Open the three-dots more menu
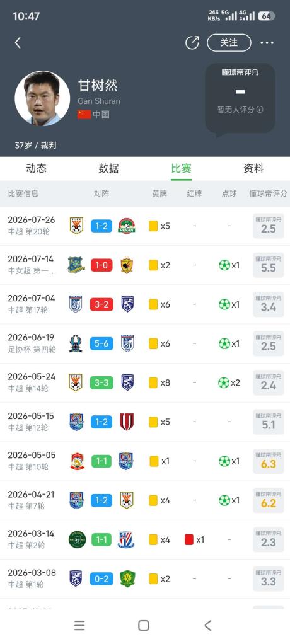The height and width of the screenshot is (644, 290). (x=267, y=43)
